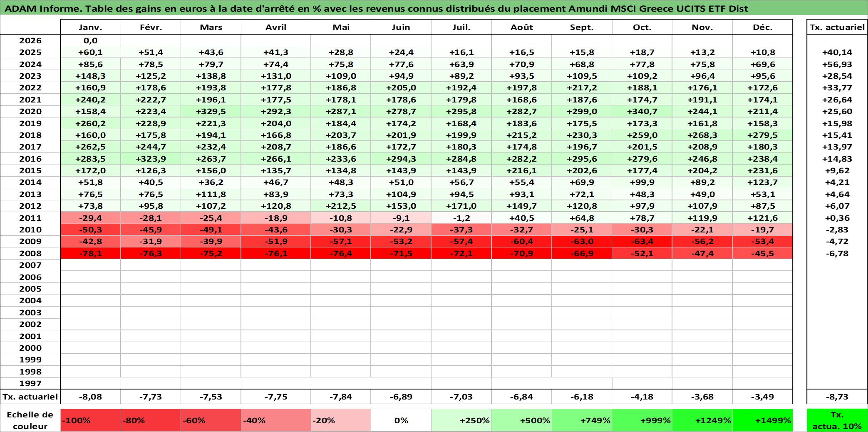Click the Sept. column header
868x432 pixels.
pyautogui.click(x=582, y=27)
